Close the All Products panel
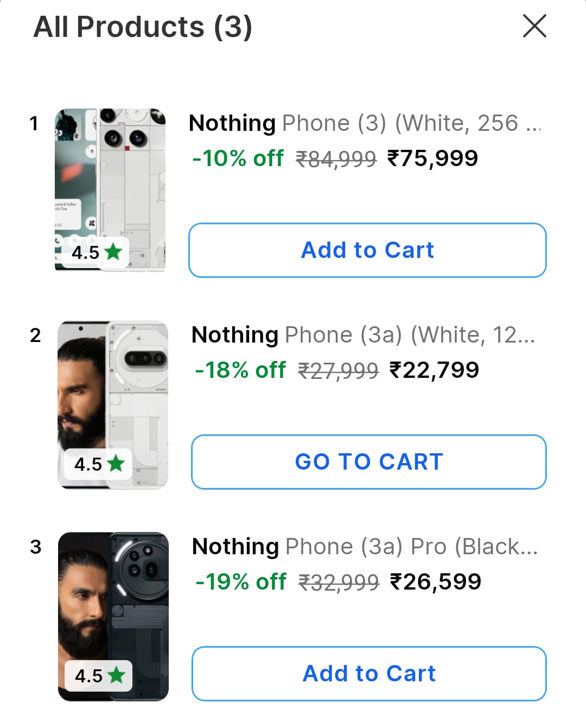The height and width of the screenshot is (728, 586). click(534, 26)
